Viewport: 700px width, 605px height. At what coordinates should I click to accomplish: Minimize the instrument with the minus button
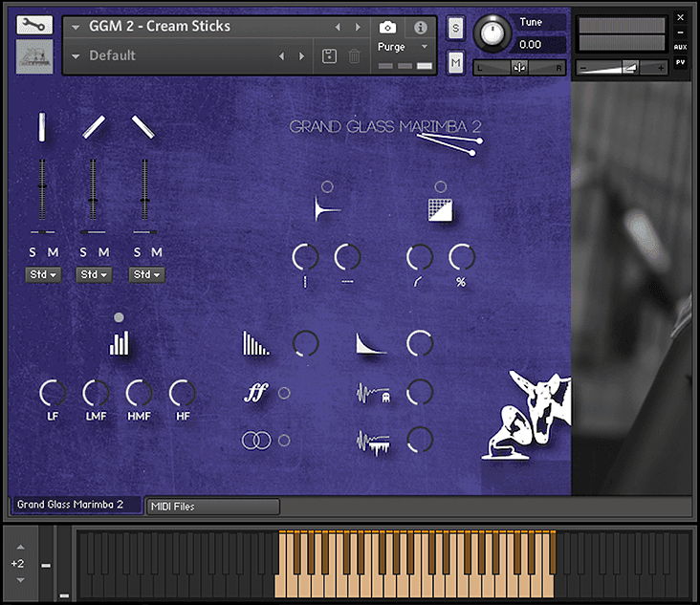point(680,32)
